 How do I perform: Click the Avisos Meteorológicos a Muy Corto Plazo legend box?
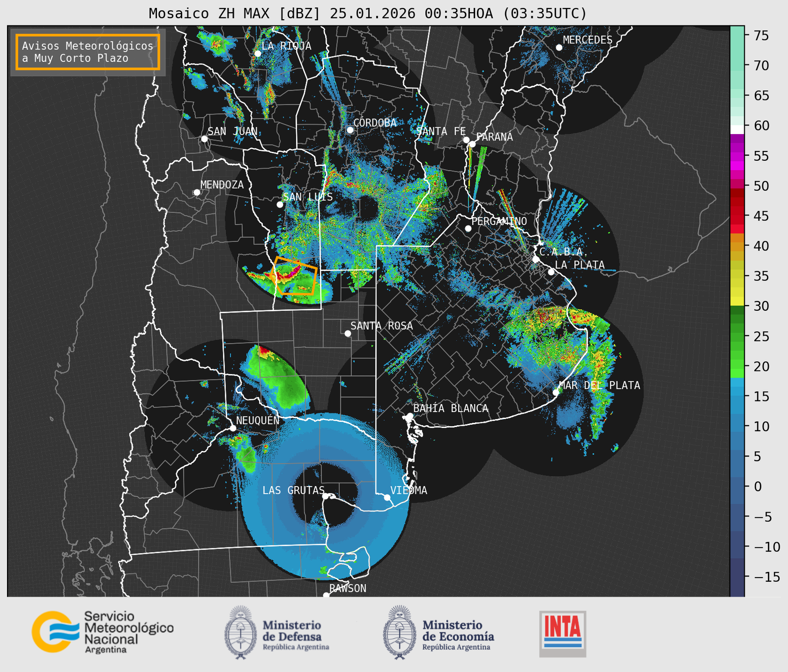tap(88, 52)
